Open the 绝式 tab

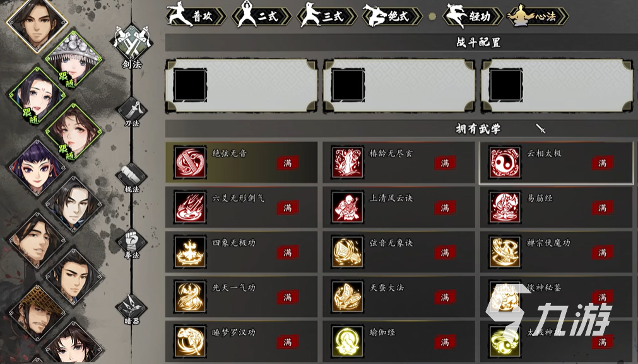pyautogui.click(x=391, y=16)
